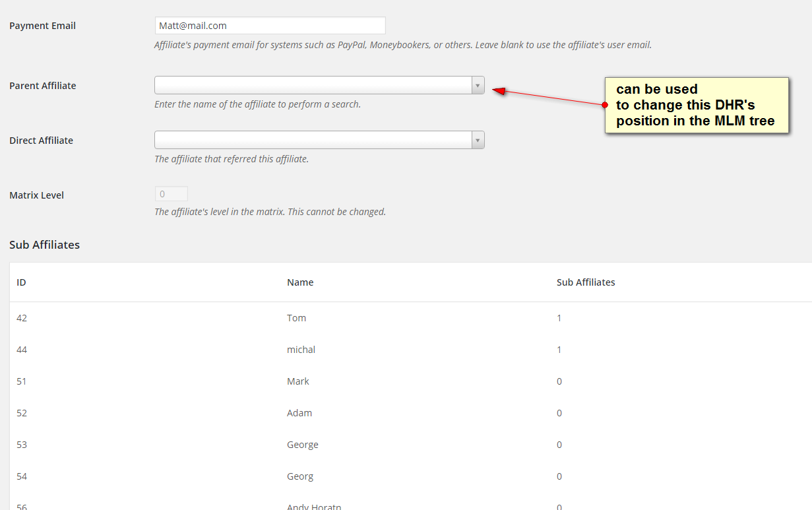Click the Matrix Level field
The image size is (812, 510).
click(171, 195)
